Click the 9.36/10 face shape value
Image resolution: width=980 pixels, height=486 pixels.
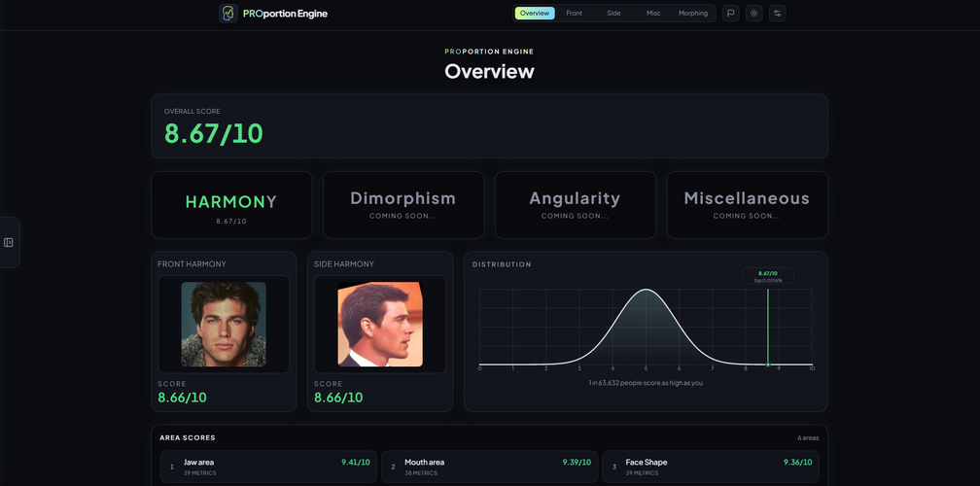[797, 463]
